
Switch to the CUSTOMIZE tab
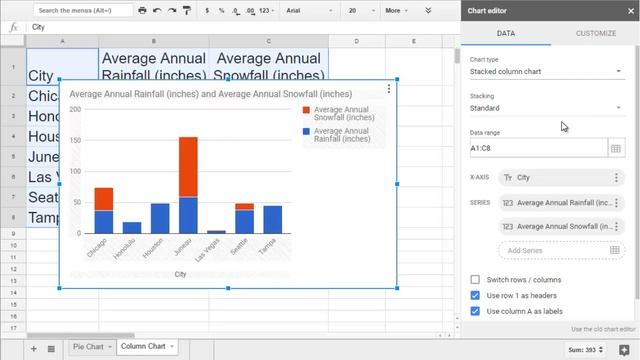[x=596, y=33]
